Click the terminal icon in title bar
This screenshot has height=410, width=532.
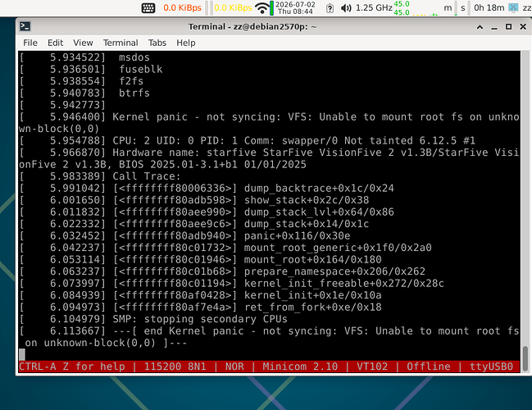point(25,26)
